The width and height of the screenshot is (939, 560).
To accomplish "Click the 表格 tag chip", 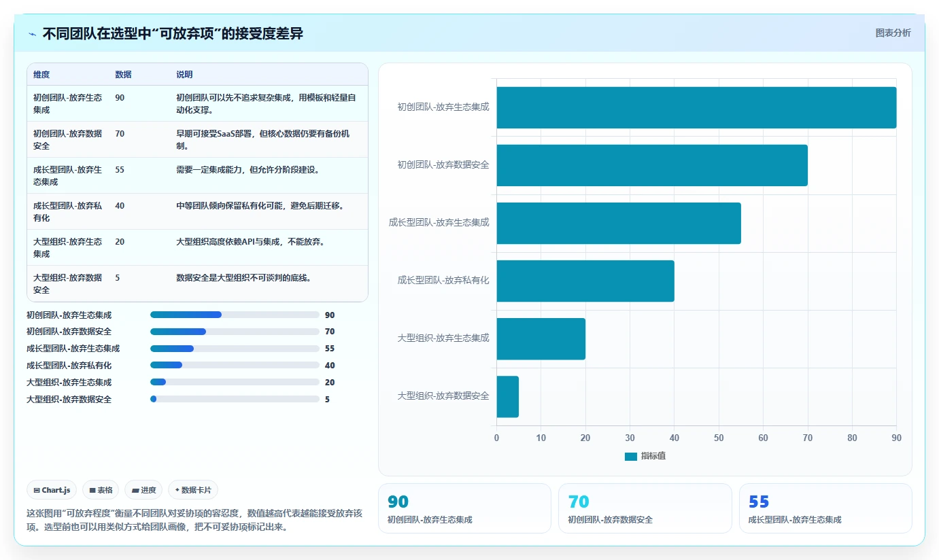I will coord(101,490).
